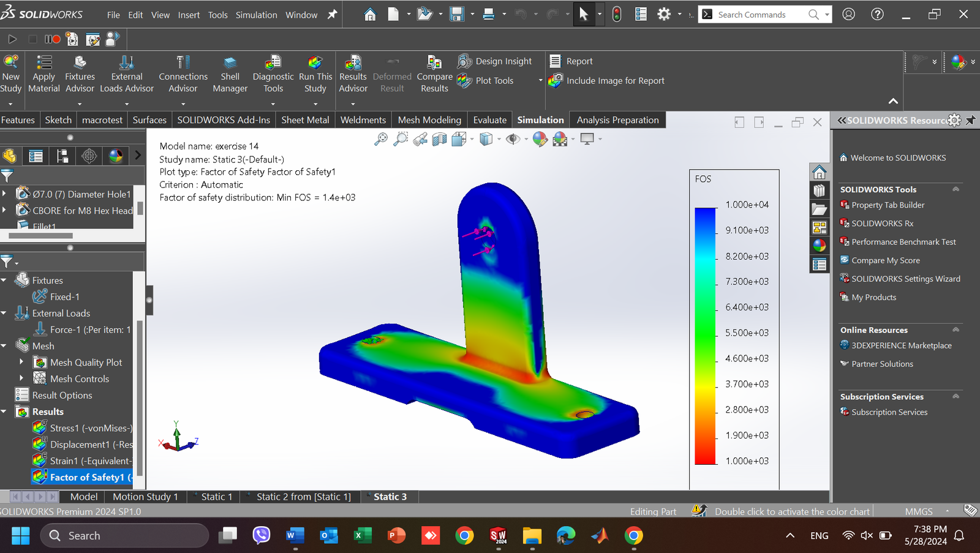This screenshot has height=553, width=980.
Task: Open the Fixtures Advisor tool
Action: click(80, 63)
